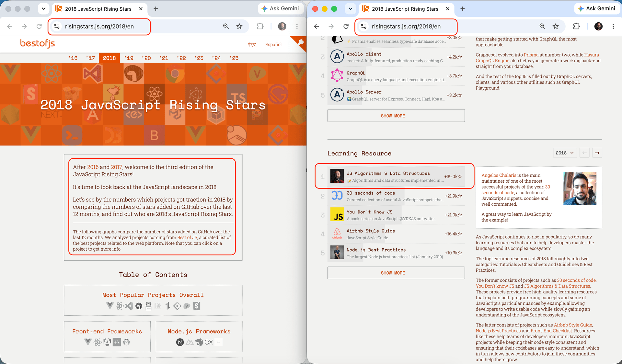Click the blue 30 seconds of code logo

tap(337, 196)
